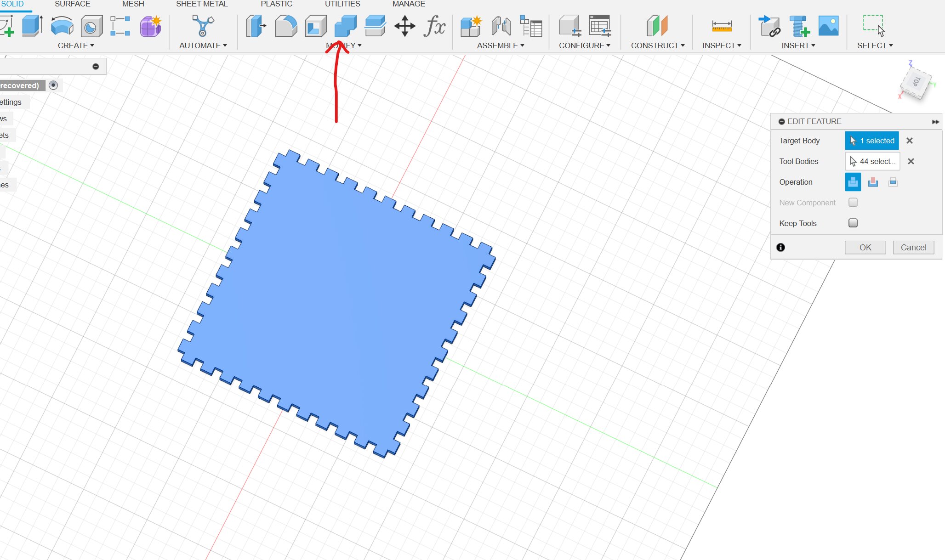Activate the recovered component radio button
The height and width of the screenshot is (560, 945).
[x=53, y=85]
